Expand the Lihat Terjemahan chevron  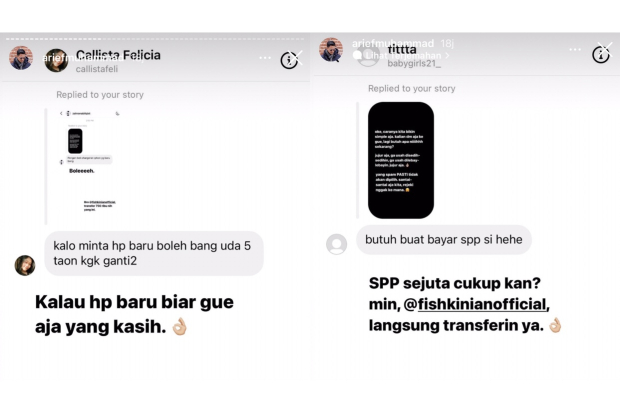click(447, 56)
